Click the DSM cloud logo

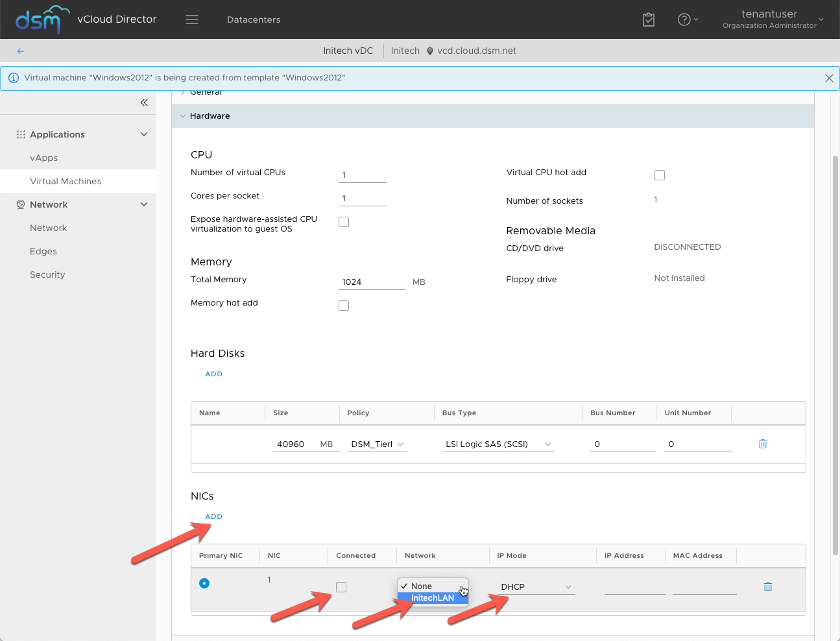tap(42, 19)
